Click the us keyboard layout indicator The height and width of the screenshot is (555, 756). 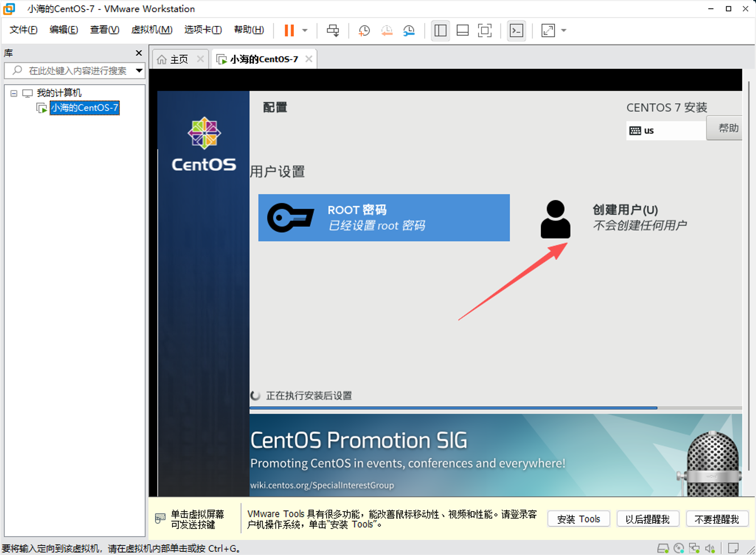pyautogui.click(x=666, y=130)
